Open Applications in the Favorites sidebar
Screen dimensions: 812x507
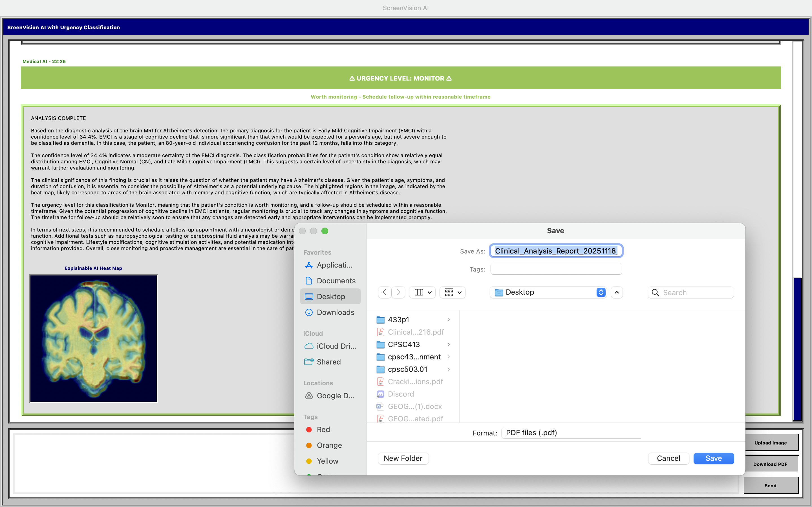335,265
